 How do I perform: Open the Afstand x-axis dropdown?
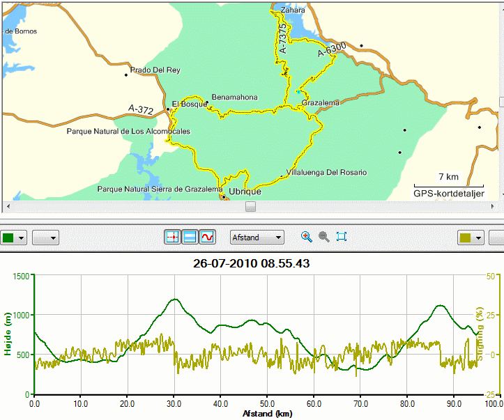(x=257, y=238)
